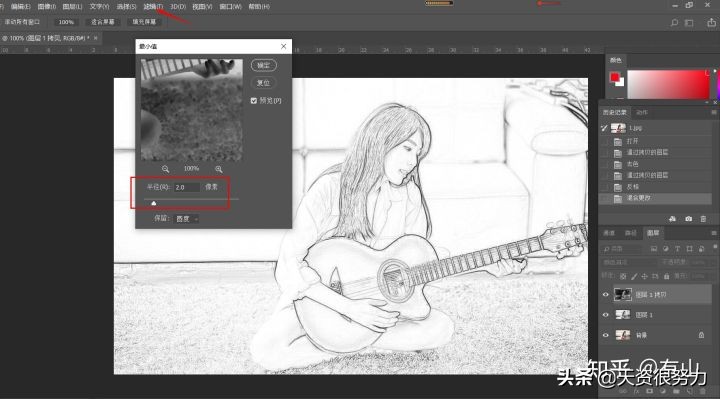Click the camera snapshot icon in History panel

(x=688, y=219)
